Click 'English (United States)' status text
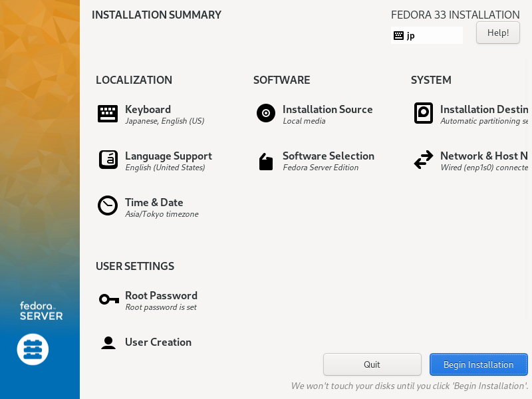This screenshot has width=532, height=399. click(x=165, y=168)
